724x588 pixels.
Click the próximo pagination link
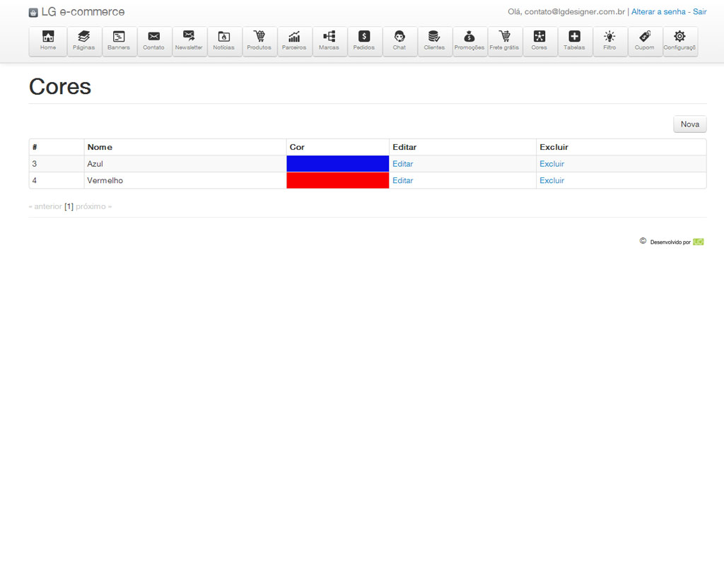[x=93, y=207]
